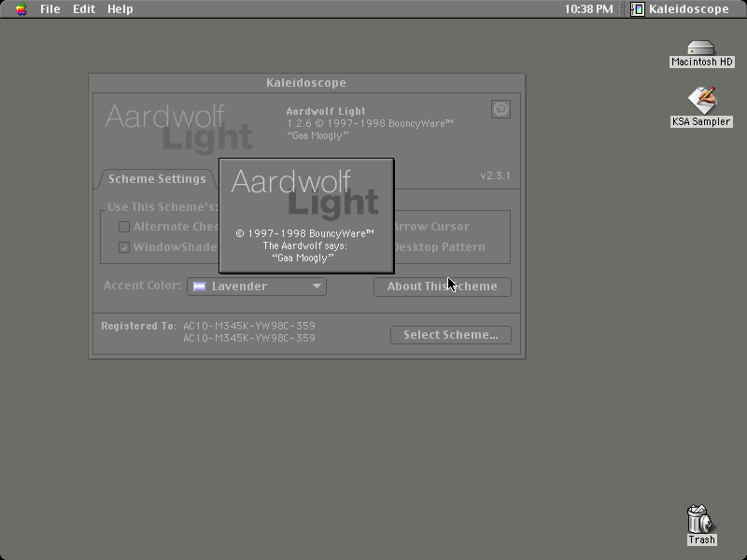Click the Aardwolf Light scheme name heading
The width and height of the screenshot is (747, 560).
coord(326,111)
